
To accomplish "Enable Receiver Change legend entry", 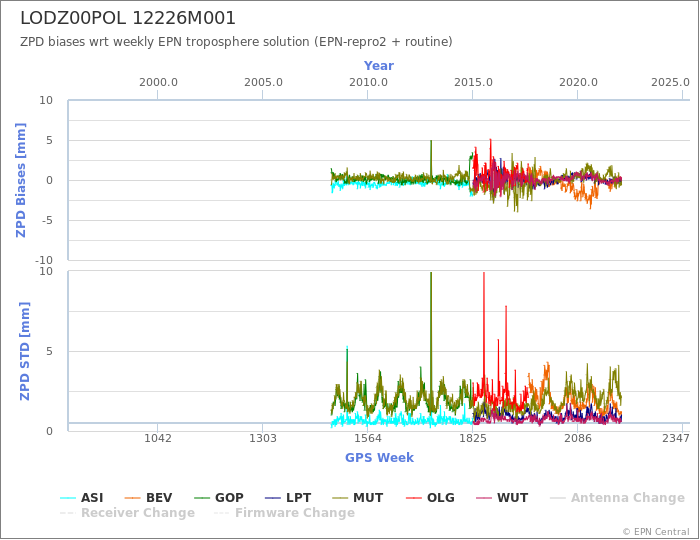I will click(127, 513).
